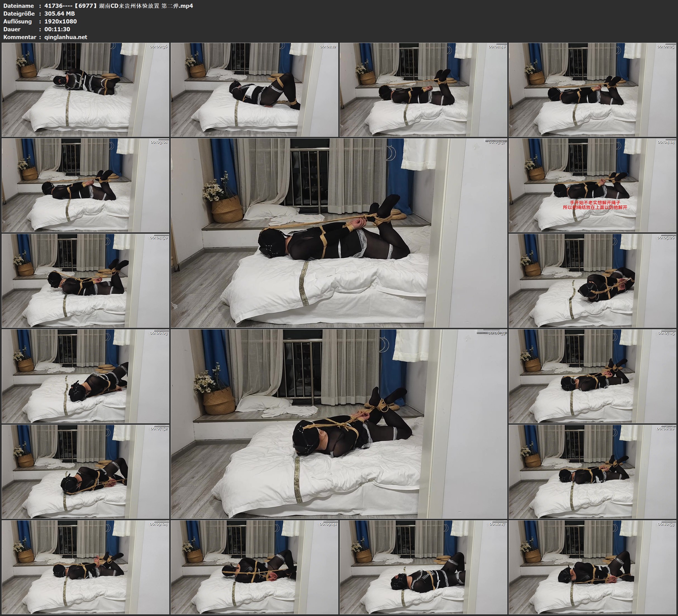
Task: Open the thumbnail at 00:03:01
Action: click(x=85, y=185)
